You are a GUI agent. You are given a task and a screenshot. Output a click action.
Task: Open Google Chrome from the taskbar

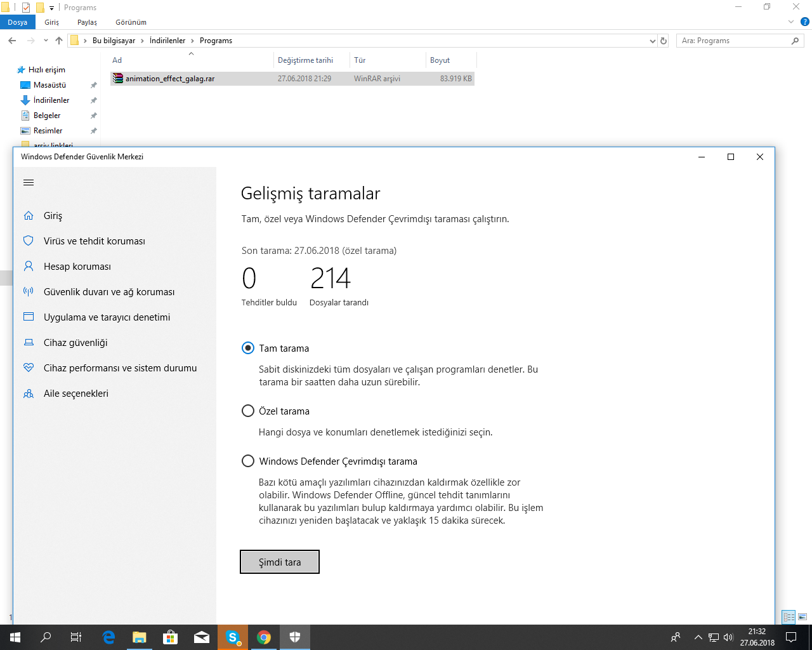[264, 637]
